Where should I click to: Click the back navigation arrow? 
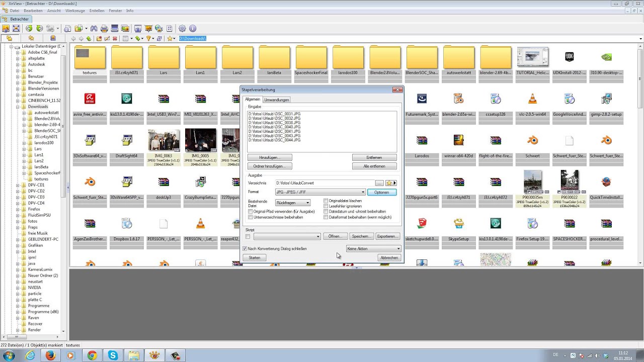[73, 39]
